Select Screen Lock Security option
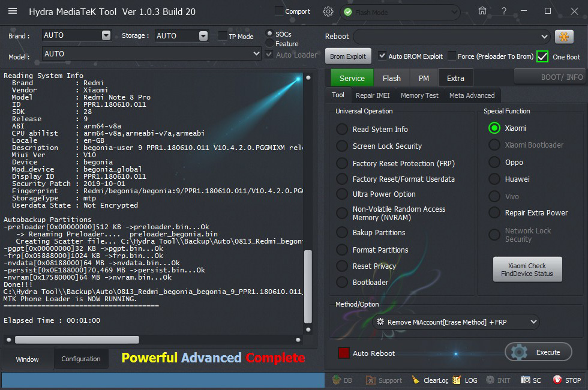This screenshot has height=390, width=588. (x=341, y=146)
